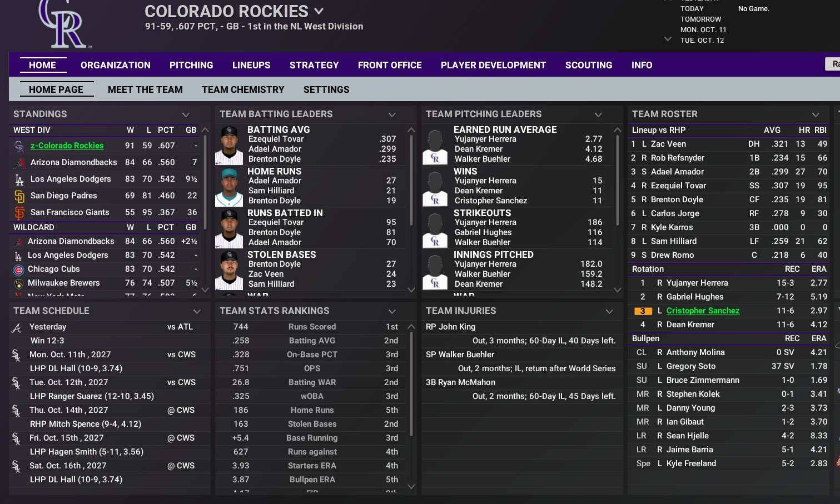Image resolution: width=840 pixels, height=504 pixels.
Task: Click White Sox icon for Thu. Oct. 14th game
Action: tap(16, 411)
